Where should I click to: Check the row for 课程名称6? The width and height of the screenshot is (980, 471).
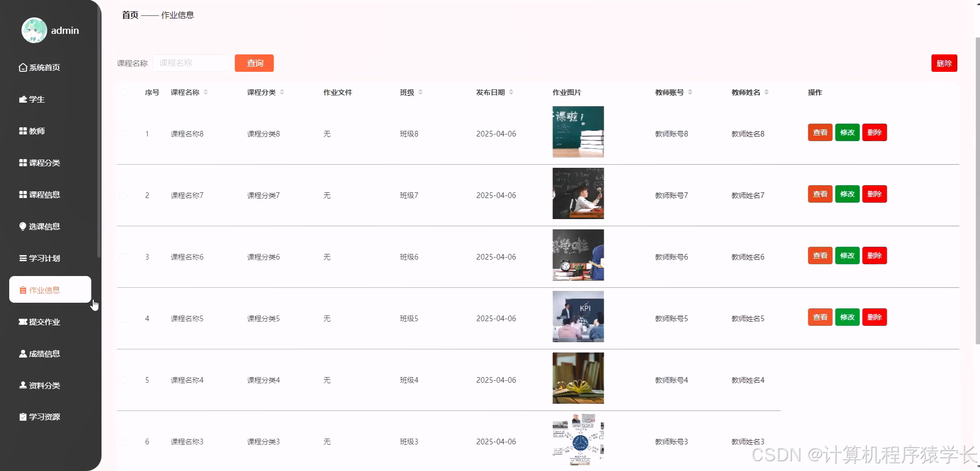click(123, 257)
